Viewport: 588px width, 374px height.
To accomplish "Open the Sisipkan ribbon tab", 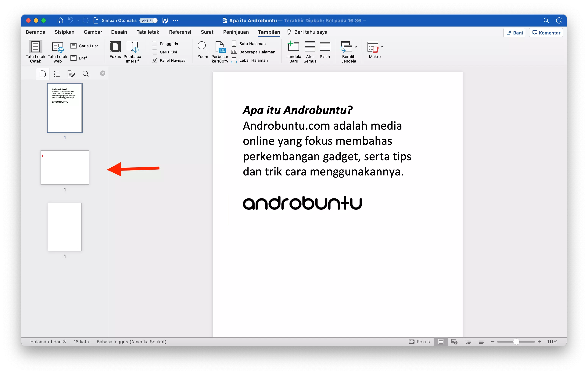I will (64, 32).
